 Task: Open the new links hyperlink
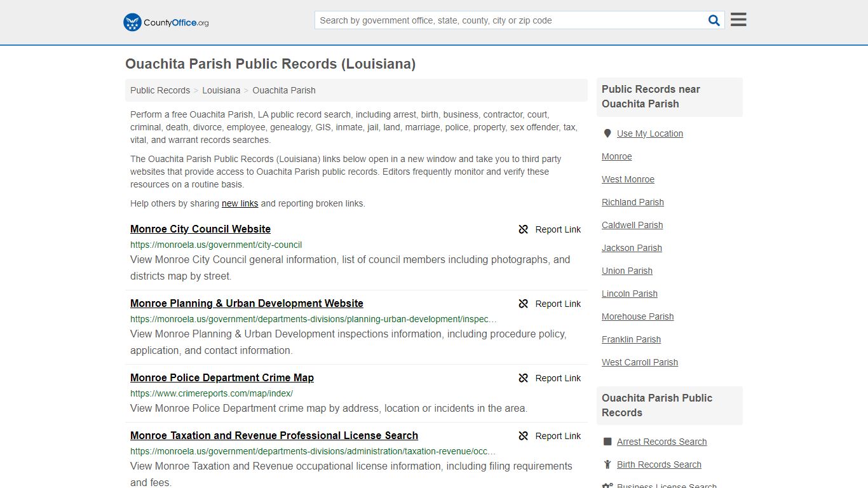[240, 203]
